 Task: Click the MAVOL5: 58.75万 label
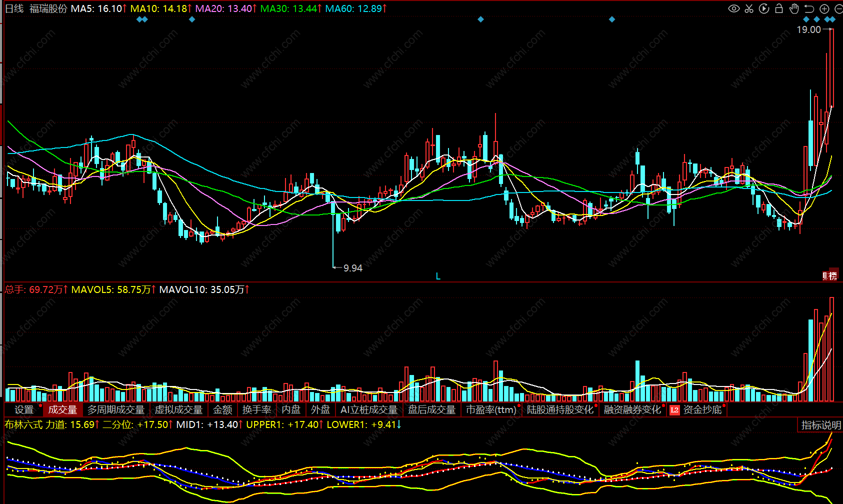(x=113, y=289)
